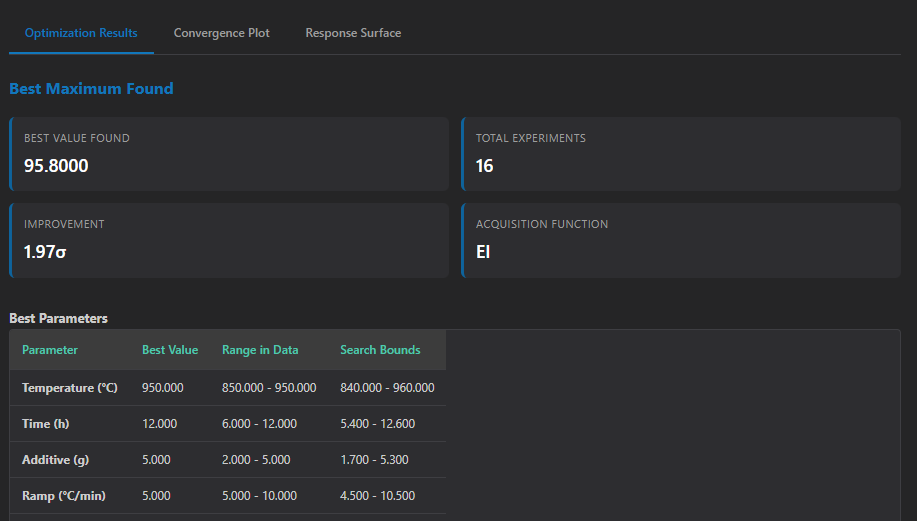Select the Improvement 1.97σ card
This screenshot has height=521, width=917.
(229, 240)
